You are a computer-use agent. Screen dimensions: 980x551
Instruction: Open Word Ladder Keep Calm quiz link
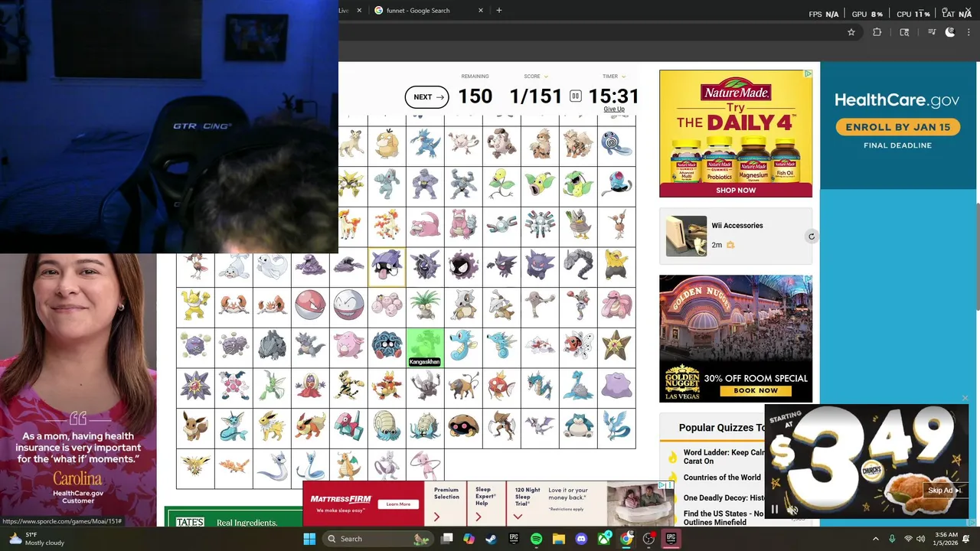point(724,457)
